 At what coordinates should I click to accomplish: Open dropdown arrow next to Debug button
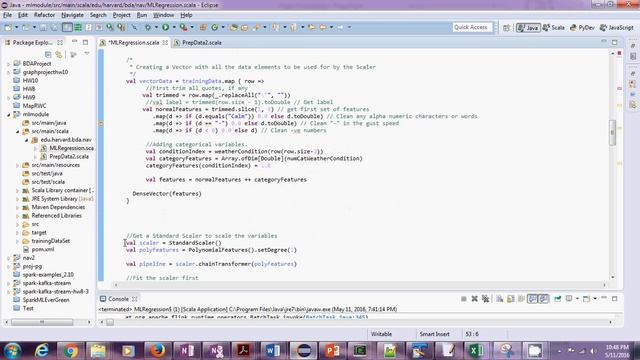(x=156, y=27)
